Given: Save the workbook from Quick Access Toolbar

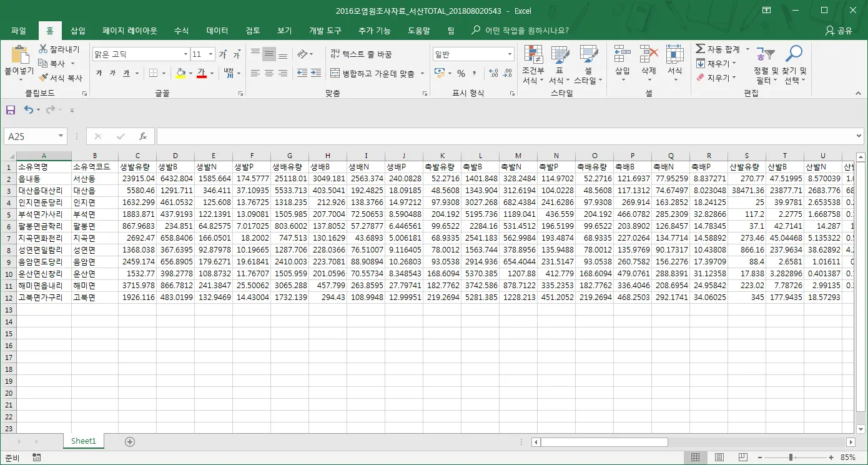Looking at the screenshot, I should pyautogui.click(x=11, y=110).
